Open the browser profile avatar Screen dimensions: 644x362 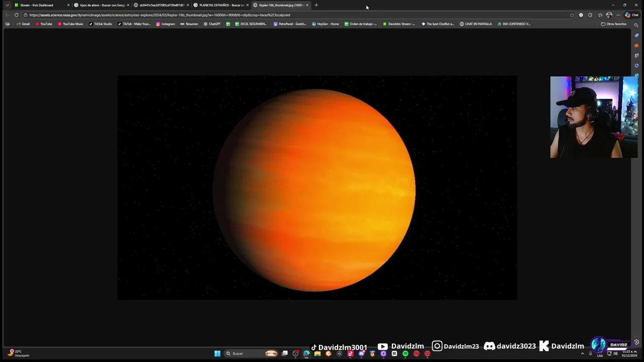(x=609, y=15)
